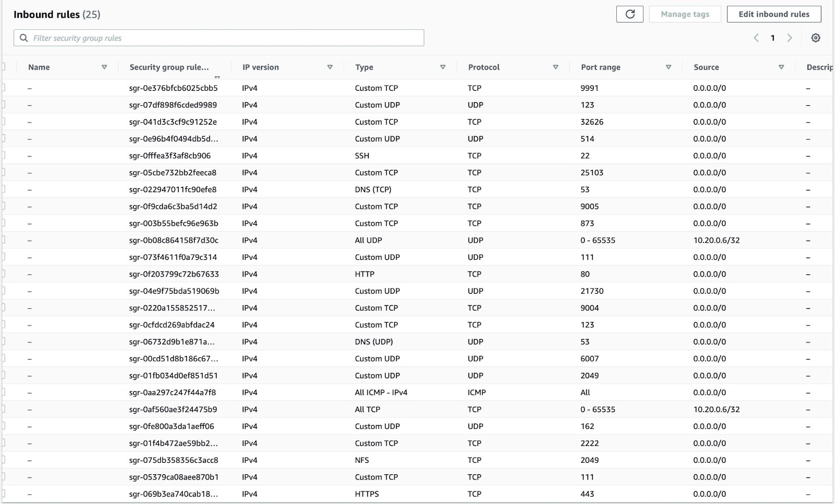The height and width of the screenshot is (504, 835).
Task: Open the Name column filter dropdown
Action: tap(104, 67)
